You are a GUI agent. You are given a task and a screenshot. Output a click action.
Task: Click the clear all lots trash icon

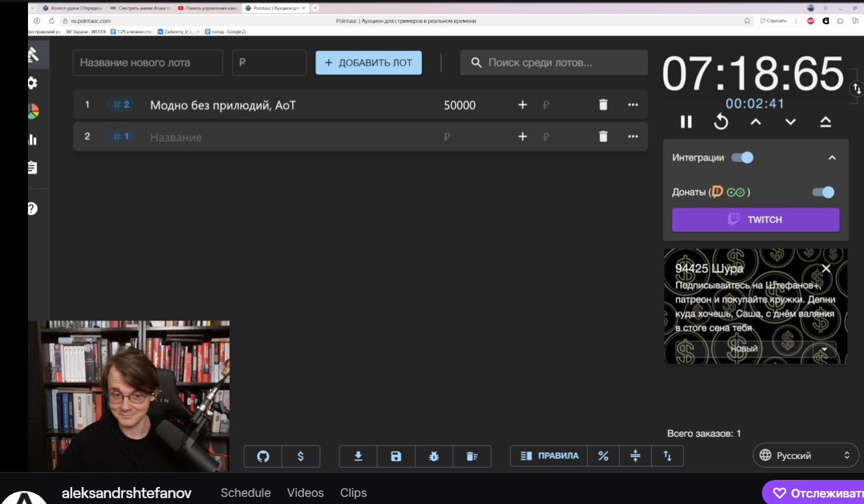472,456
